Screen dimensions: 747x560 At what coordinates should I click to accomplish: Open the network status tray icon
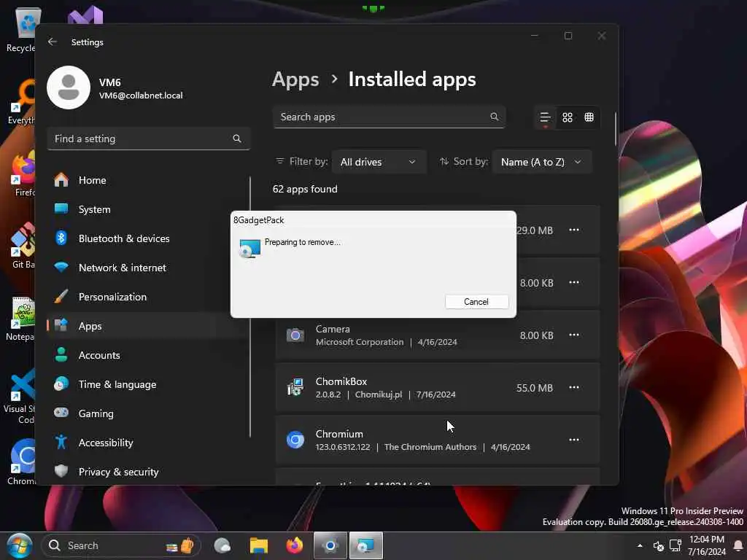(x=675, y=545)
